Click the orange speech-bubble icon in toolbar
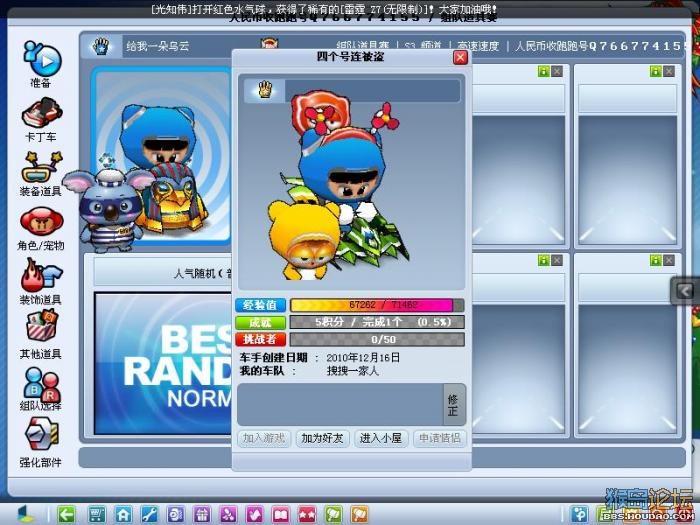The image size is (700, 525). 360,514
